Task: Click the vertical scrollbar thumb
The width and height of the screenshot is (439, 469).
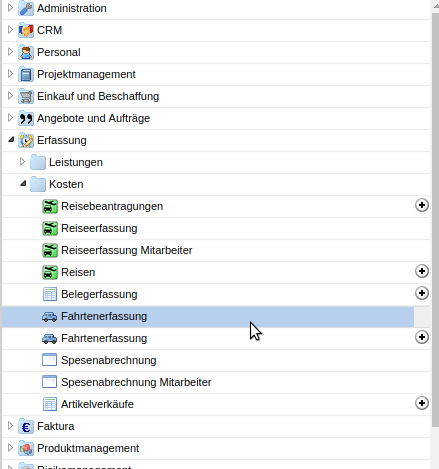Action: click(x=435, y=220)
